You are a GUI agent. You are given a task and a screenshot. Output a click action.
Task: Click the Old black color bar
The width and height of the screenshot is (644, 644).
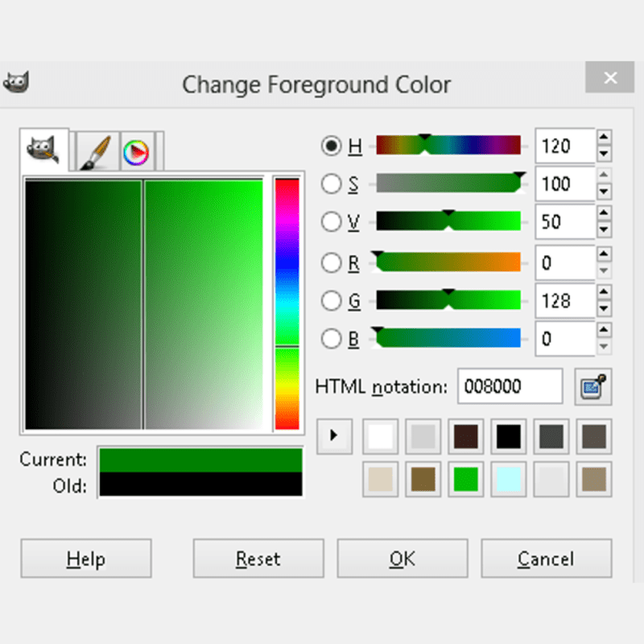coord(200,485)
